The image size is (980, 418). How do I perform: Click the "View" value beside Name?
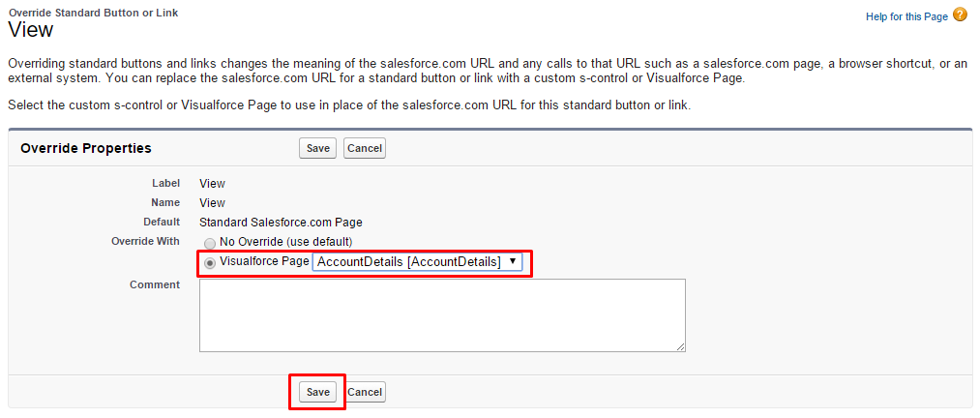pos(212,203)
